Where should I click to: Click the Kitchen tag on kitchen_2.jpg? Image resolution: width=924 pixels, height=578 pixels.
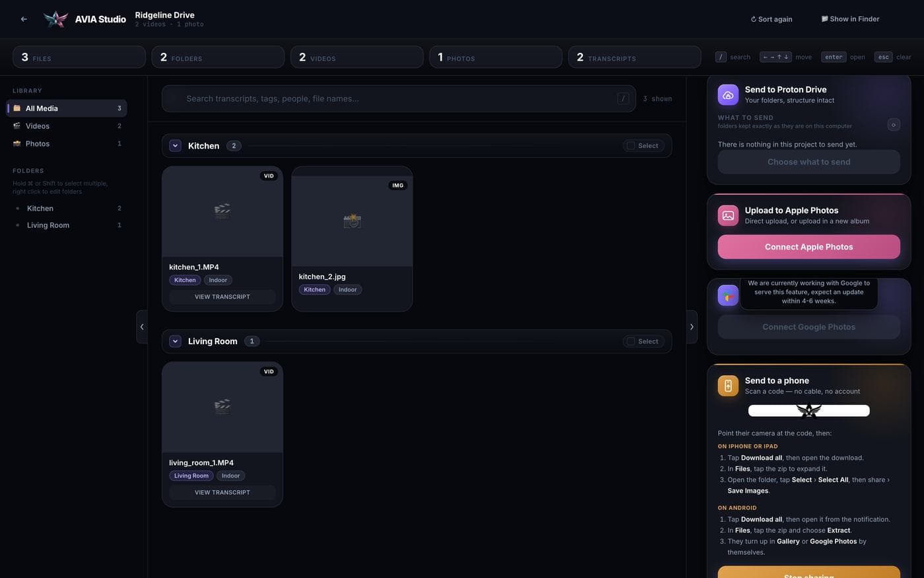pyautogui.click(x=314, y=289)
